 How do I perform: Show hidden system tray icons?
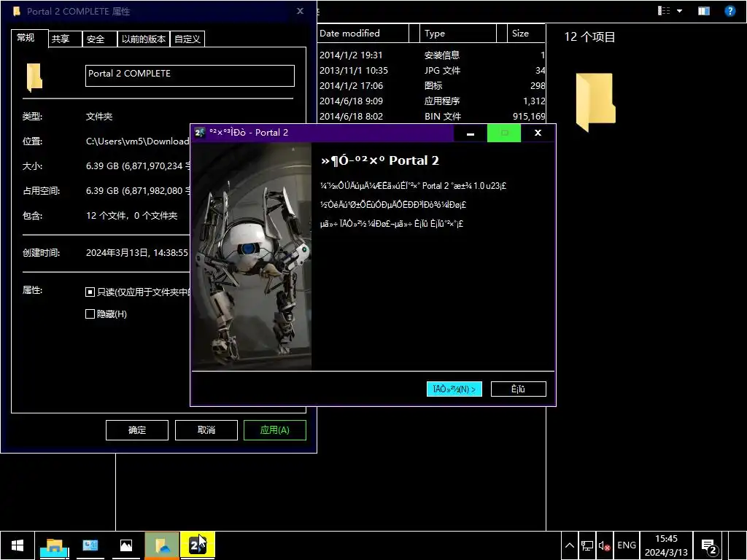[x=569, y=545]
